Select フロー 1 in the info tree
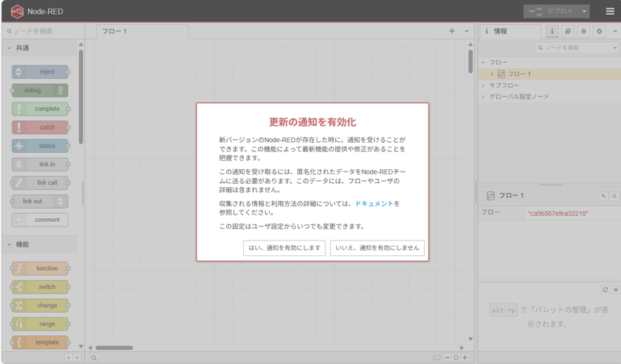This screenshot has width=621, height=364. 550,74
